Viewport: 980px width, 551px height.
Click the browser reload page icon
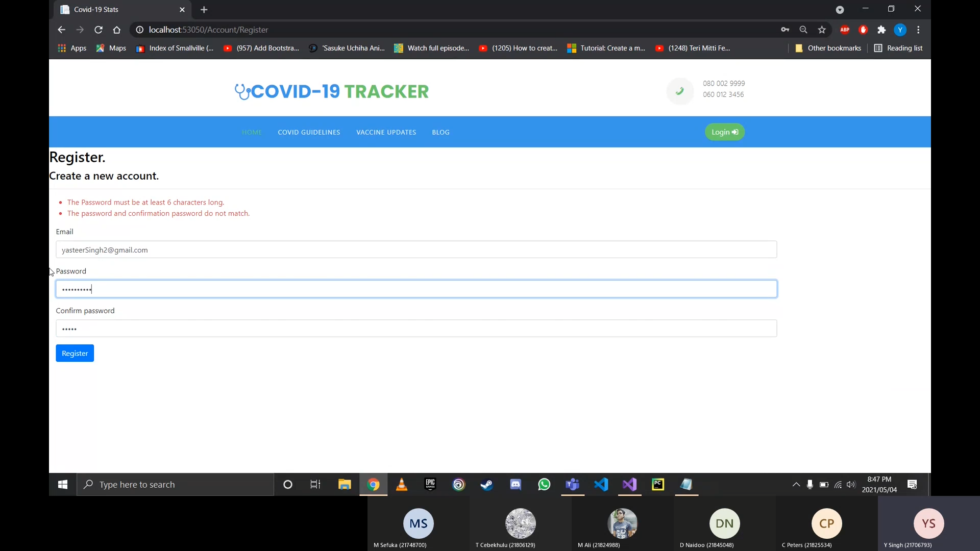[99, 30]
